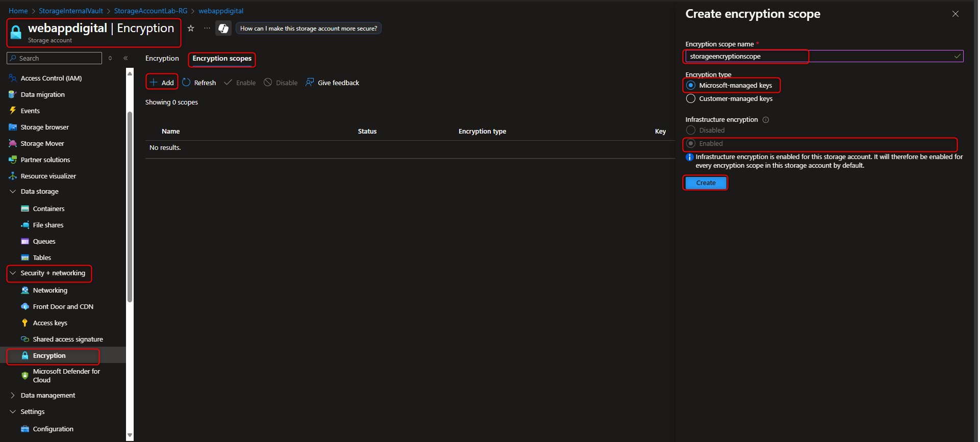Select Microsoft-managed keys radio button
980x442 pixels.
click(x=691, y=85)
